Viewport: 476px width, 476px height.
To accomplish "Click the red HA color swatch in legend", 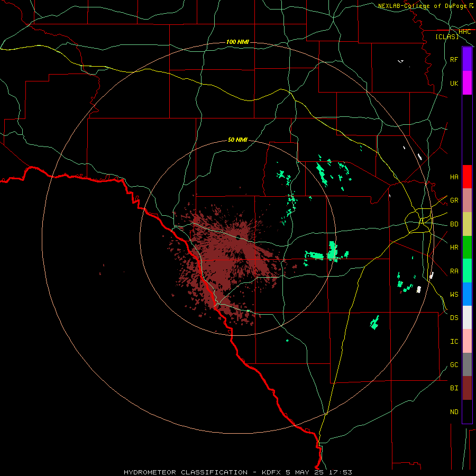I will click(467, 177).
